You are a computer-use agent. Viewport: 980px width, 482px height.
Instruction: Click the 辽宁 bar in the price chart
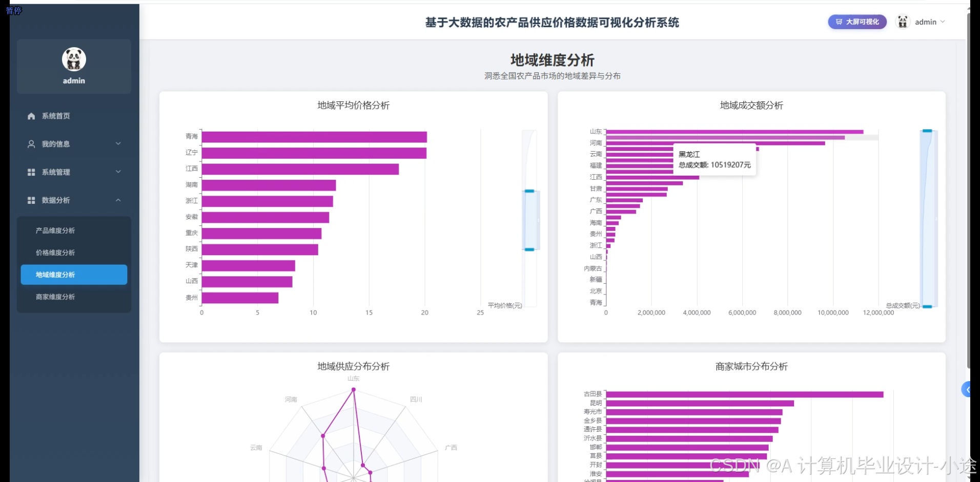point(314,153)
